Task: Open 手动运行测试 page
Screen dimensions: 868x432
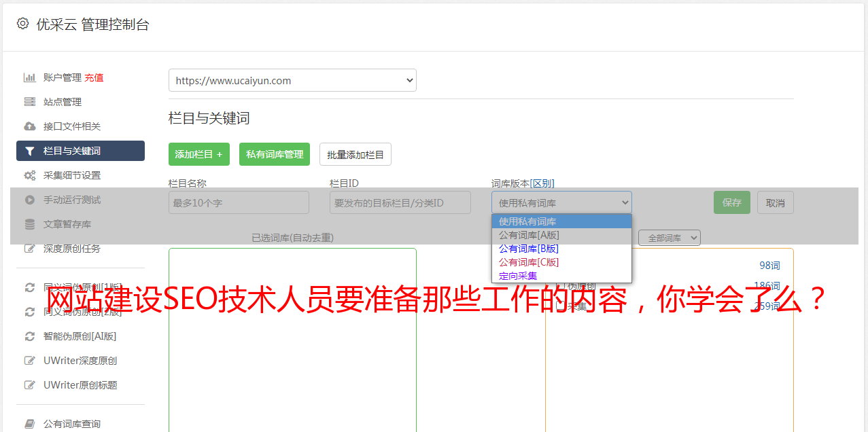Action: coord(72,200)
